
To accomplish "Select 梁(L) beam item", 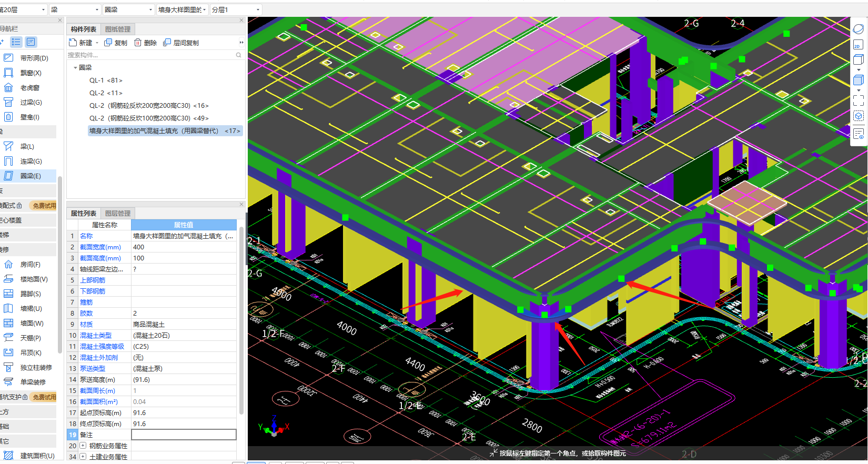I will click(x=28, y=146).
